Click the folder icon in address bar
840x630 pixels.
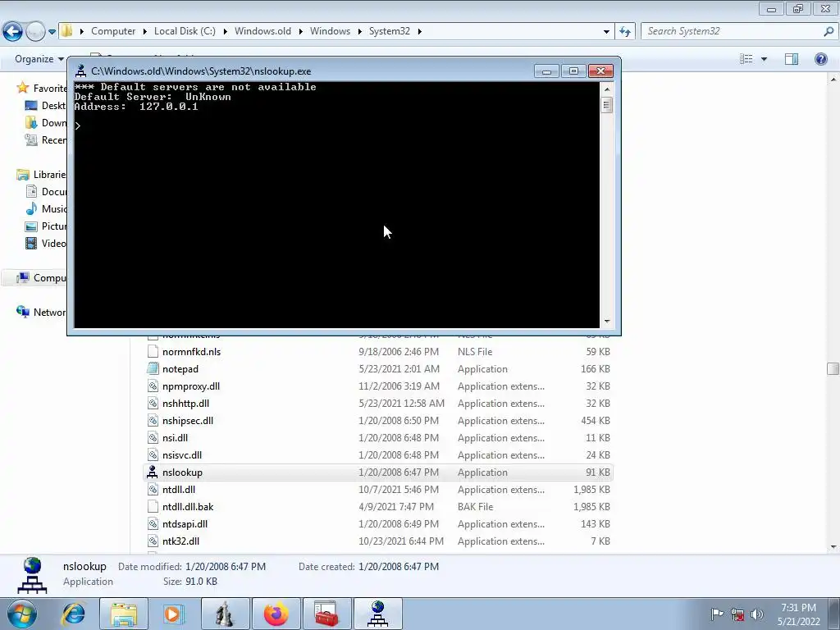coord(67,31)
